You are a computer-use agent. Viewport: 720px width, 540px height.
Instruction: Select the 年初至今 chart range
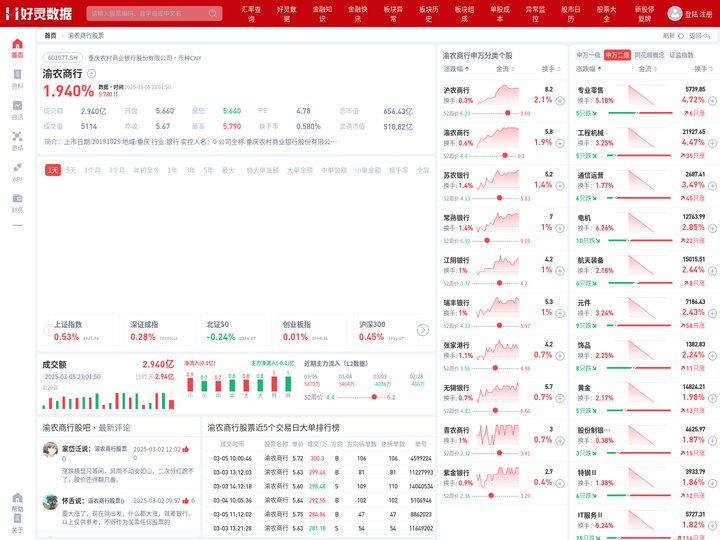click(x=146, y=170)
